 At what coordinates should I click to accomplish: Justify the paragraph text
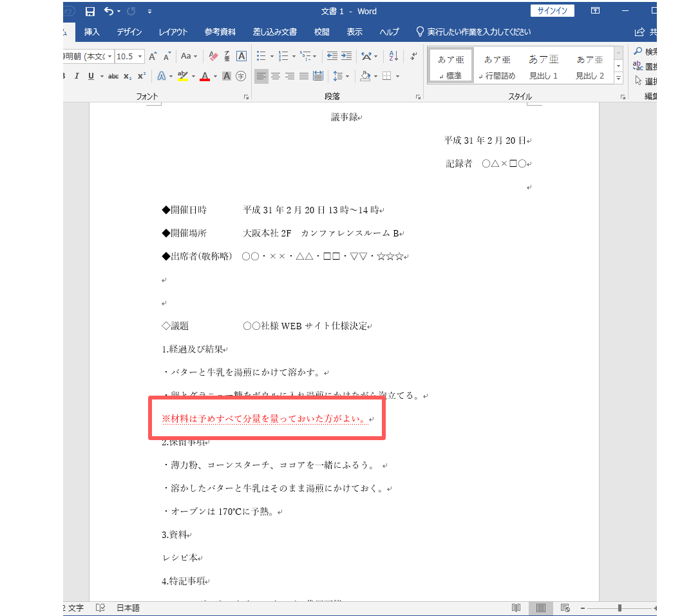(x=304, y=76)
